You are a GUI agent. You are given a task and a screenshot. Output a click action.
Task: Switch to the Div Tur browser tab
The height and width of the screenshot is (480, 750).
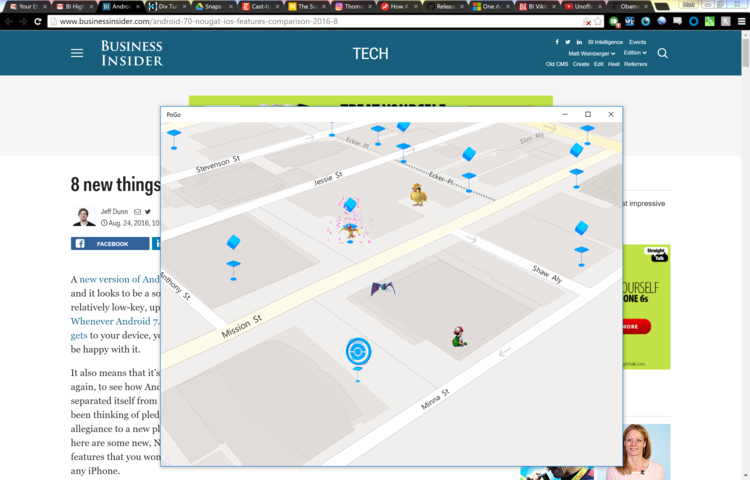coord(167,7)
